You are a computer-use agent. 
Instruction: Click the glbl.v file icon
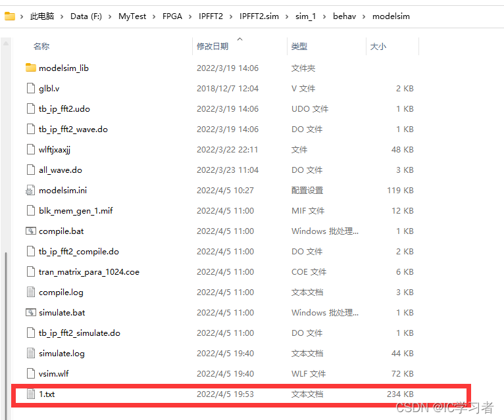point(30,88)
